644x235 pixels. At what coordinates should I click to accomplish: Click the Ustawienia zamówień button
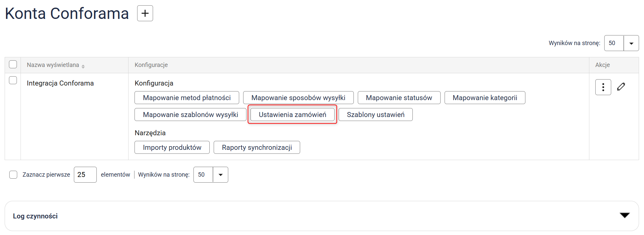coord(292,115)
